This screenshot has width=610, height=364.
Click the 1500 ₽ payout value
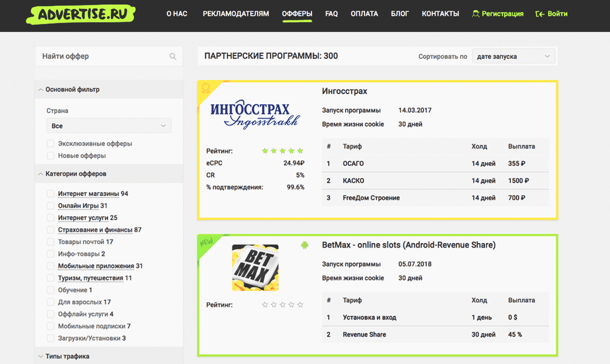coord(518,181)
